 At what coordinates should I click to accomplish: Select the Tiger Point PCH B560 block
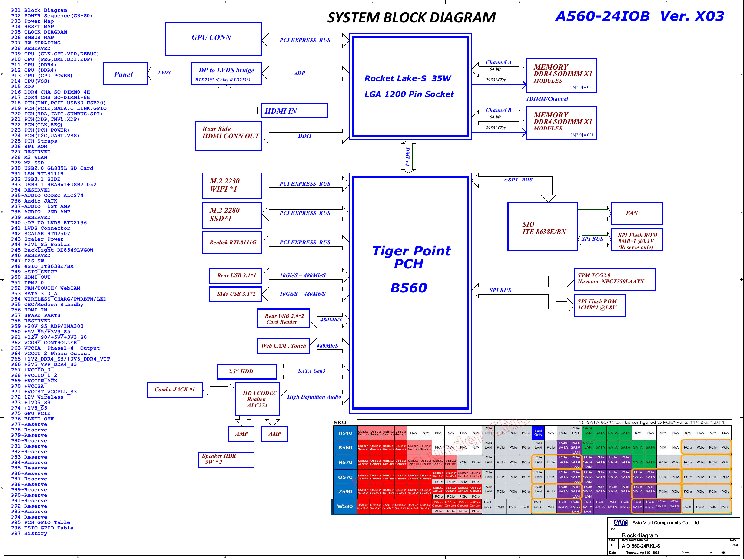[x=410, y=293]
